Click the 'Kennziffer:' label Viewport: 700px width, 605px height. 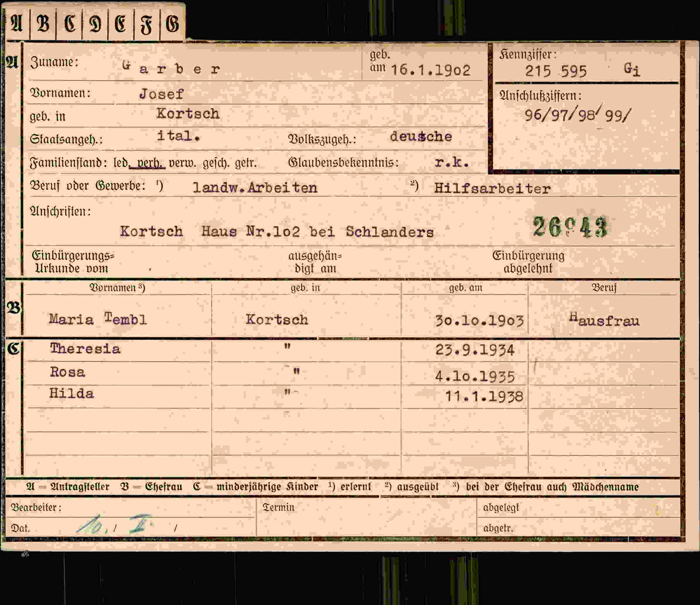point(528,54)
